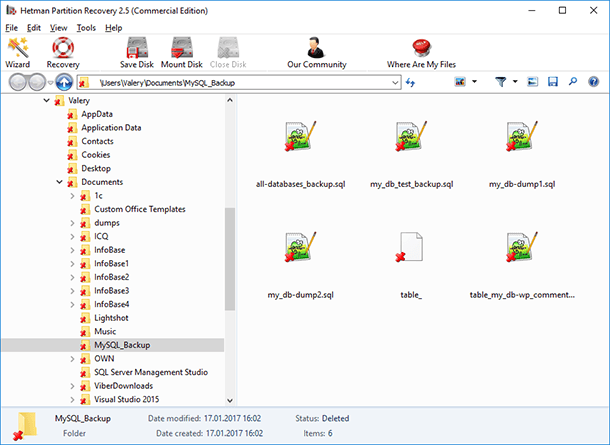Image resolution: width=610 pixels, height=445 pixels.
Task: Click the Where Are My Files button
Action: [x=421, y=53]
